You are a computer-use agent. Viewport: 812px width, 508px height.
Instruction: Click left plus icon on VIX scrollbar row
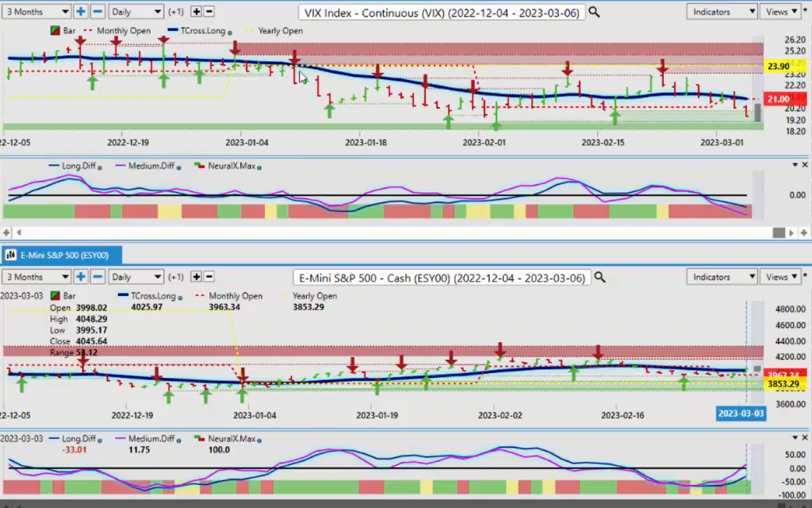[6, 233]
